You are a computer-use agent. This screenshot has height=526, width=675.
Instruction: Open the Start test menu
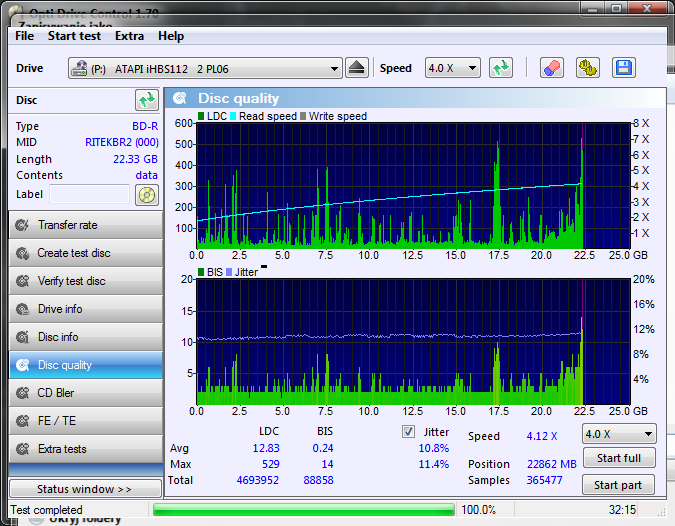click(x=74, y=36)
